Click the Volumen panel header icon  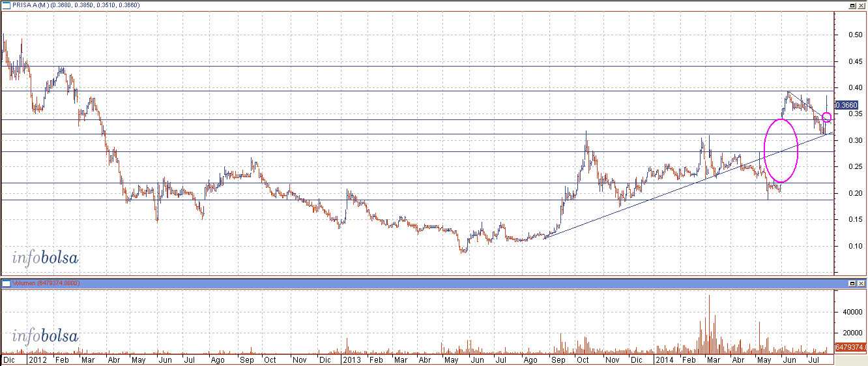click(5, 283)
